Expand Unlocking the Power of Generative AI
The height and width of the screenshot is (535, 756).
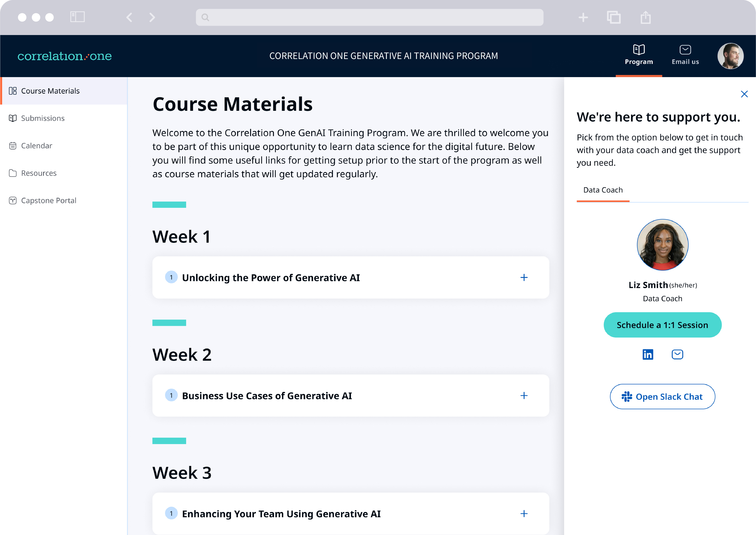pos(524,277)
